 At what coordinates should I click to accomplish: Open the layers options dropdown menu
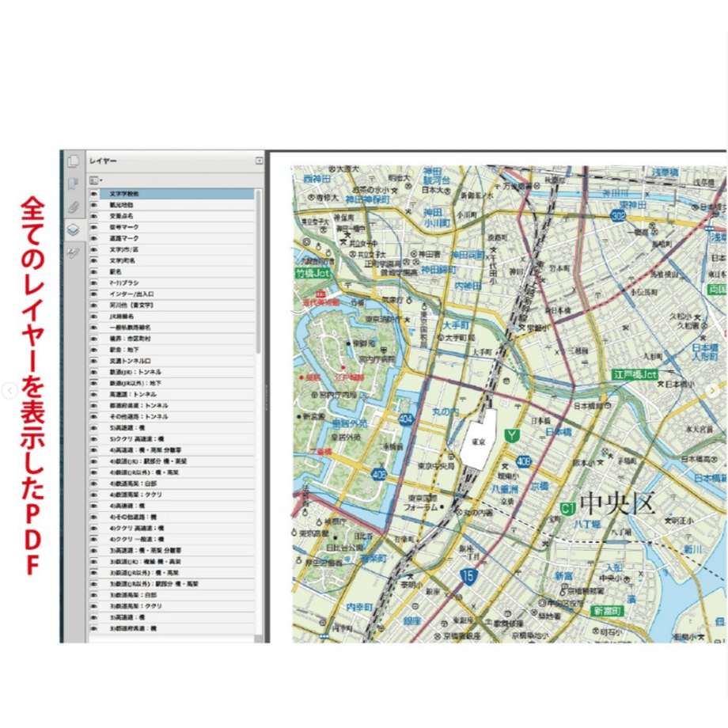tap(96, 180)
